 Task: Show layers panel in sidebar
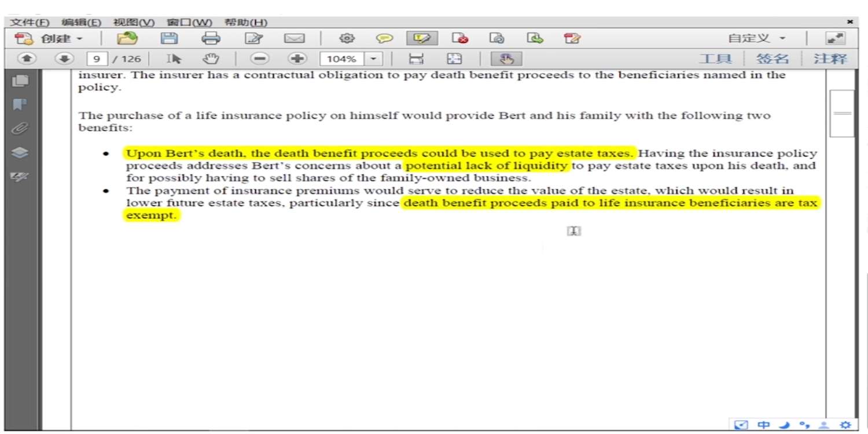pyautogui.click(x=20, y=153)
